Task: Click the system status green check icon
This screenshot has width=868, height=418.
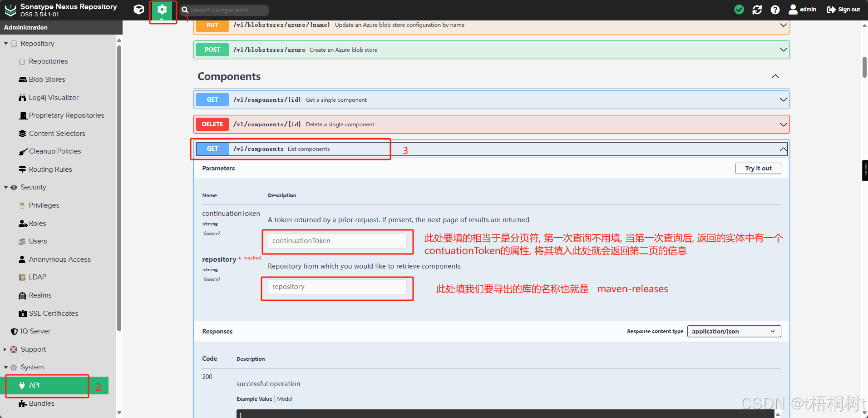Action: coord(739,10)
